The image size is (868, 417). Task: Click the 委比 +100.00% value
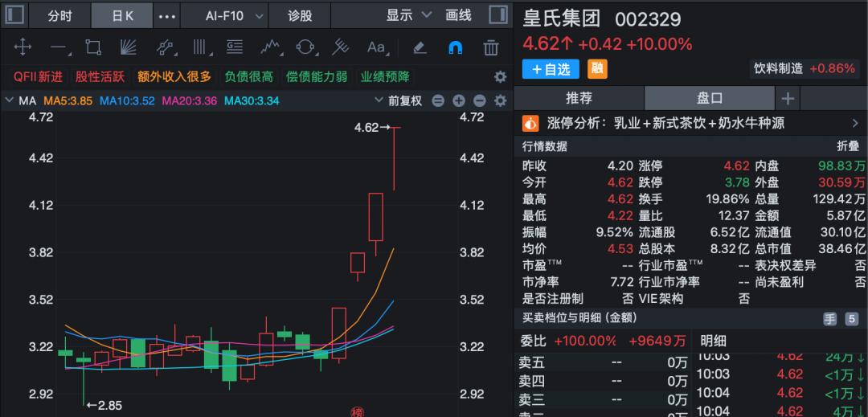[585, 341]
